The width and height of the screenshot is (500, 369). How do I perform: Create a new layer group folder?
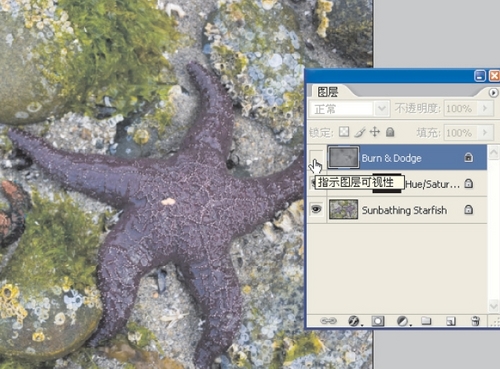[426, 321]
